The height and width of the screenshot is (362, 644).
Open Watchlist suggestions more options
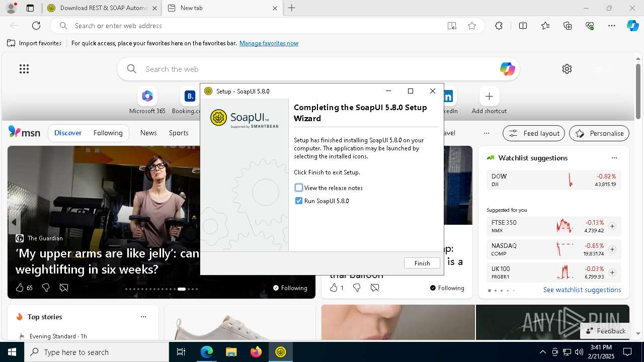click(614, 158)
